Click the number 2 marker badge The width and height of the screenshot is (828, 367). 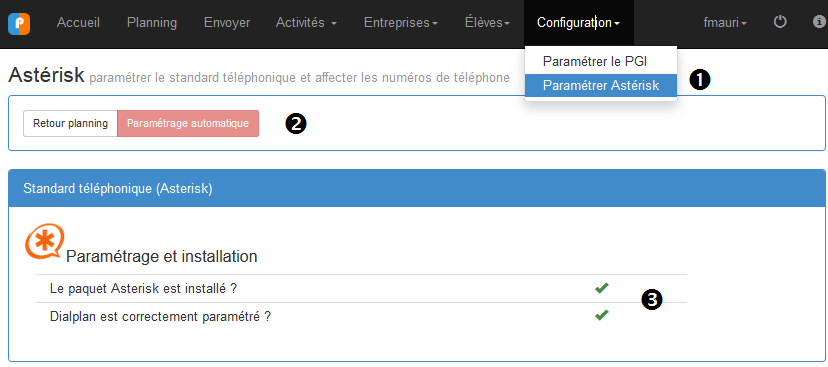click(x=296, y=124)
